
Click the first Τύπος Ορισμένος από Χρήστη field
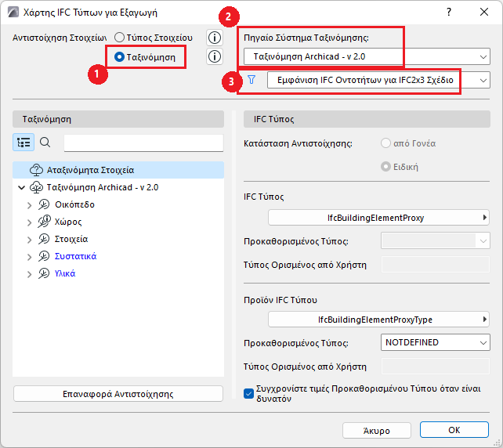436,265
